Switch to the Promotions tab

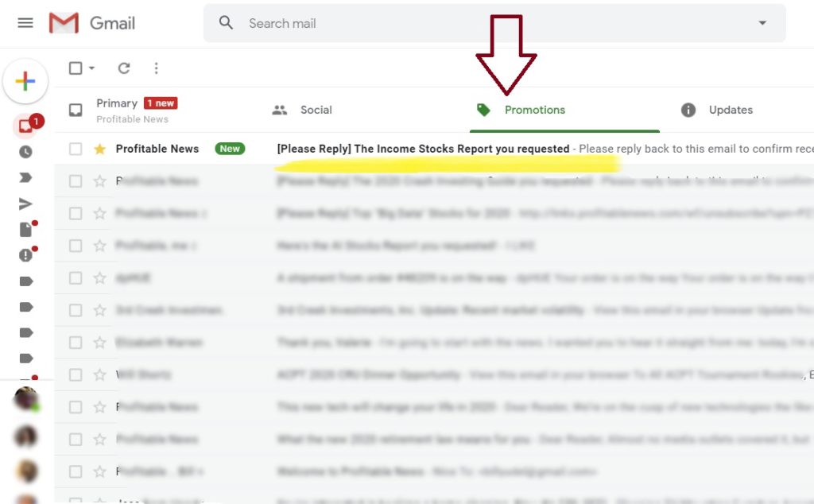tap(534, 110)
